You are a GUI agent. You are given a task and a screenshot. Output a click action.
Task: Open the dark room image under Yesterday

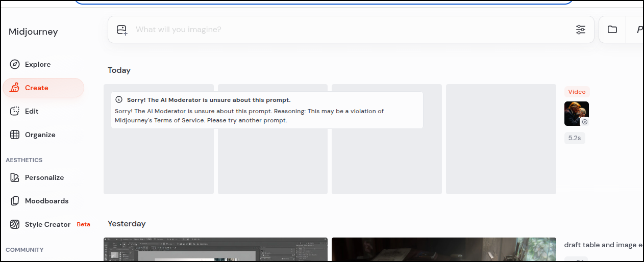tap(443, 250)
